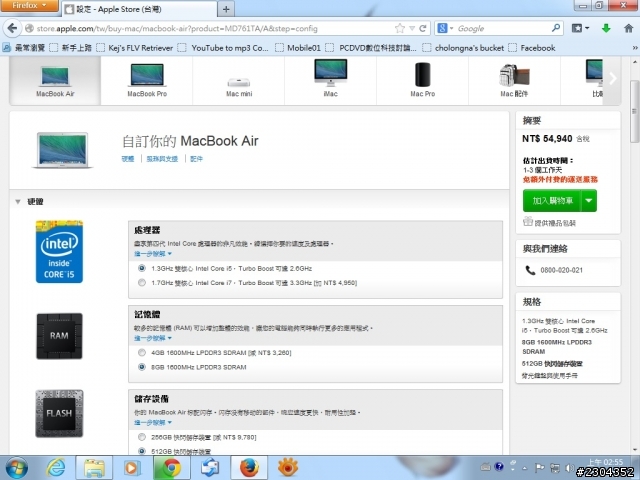Open the 服務與支援 link
This screenshot has width=640, height=480.
[x=162, y=159]
